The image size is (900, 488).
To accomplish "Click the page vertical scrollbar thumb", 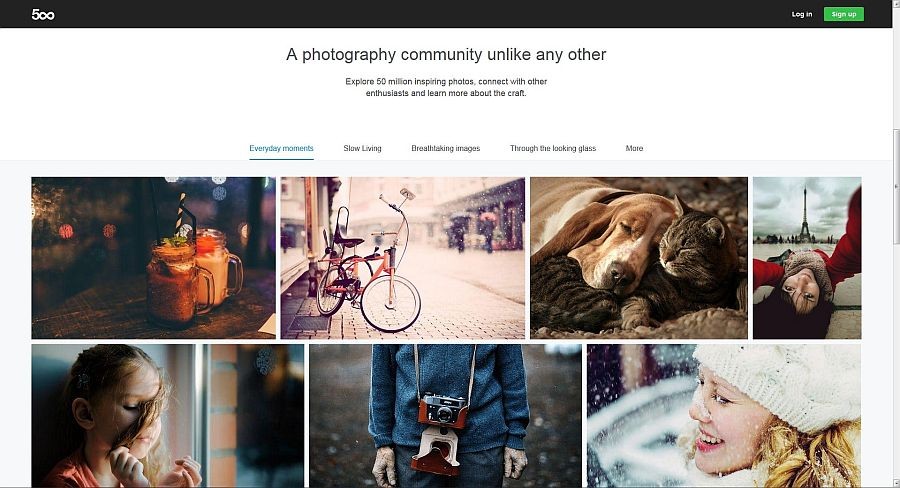I will click(896, 186).
